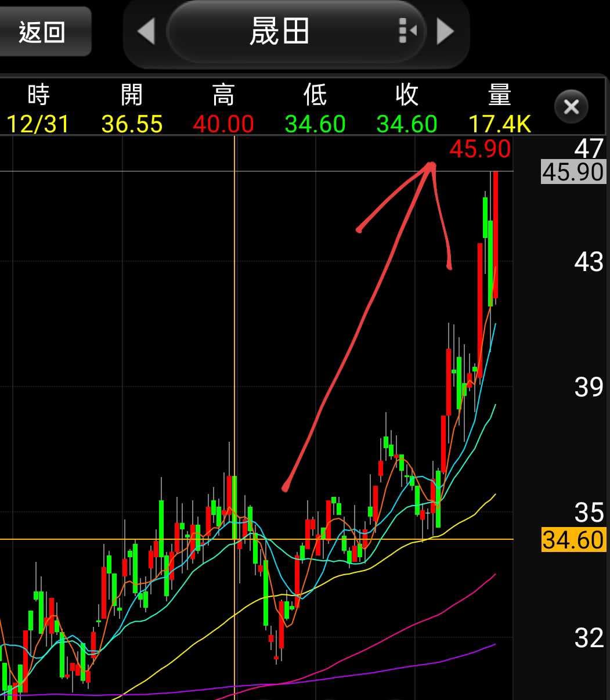Click the 開 column header
The width and height of the screenshot is (610, 700).
(131, 95)
